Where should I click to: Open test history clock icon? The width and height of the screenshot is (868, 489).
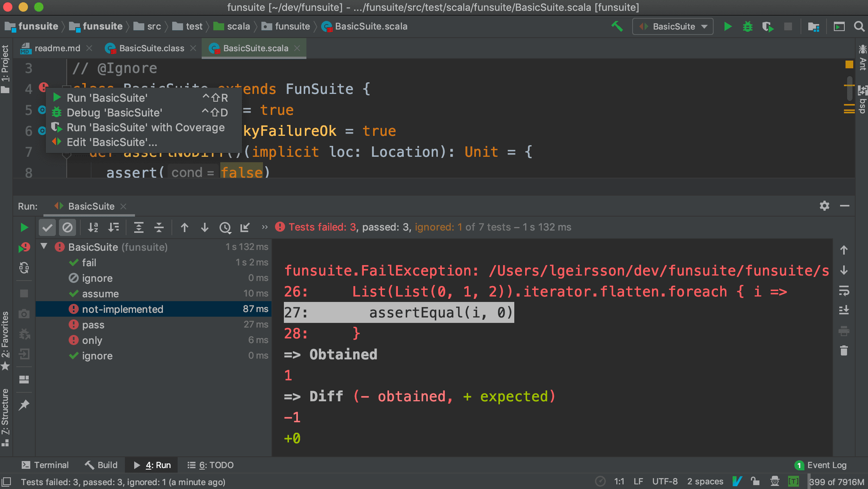[225, 227]
